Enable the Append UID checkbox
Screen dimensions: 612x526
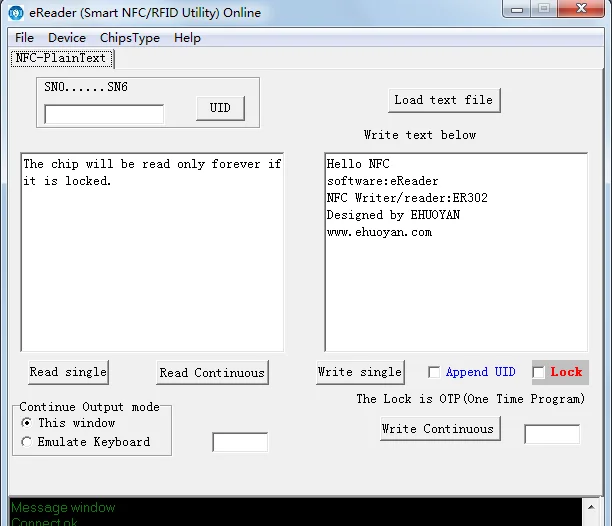(434, 372)
